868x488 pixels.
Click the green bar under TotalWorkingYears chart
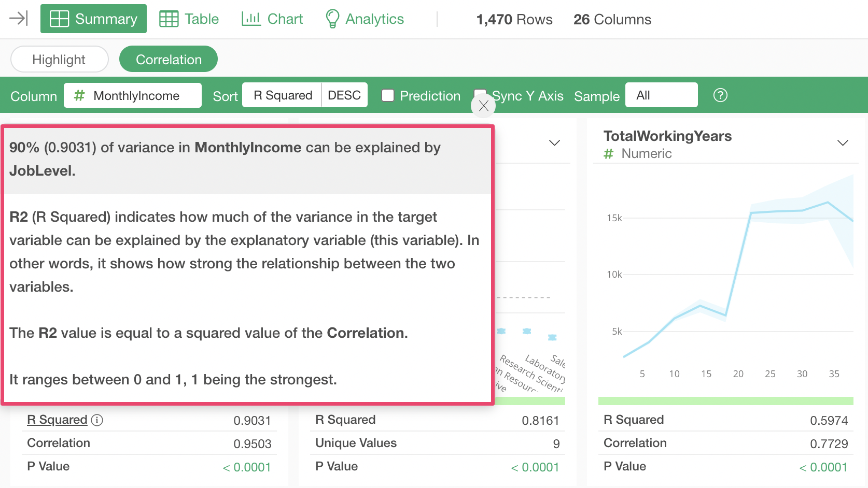(725, 401)
